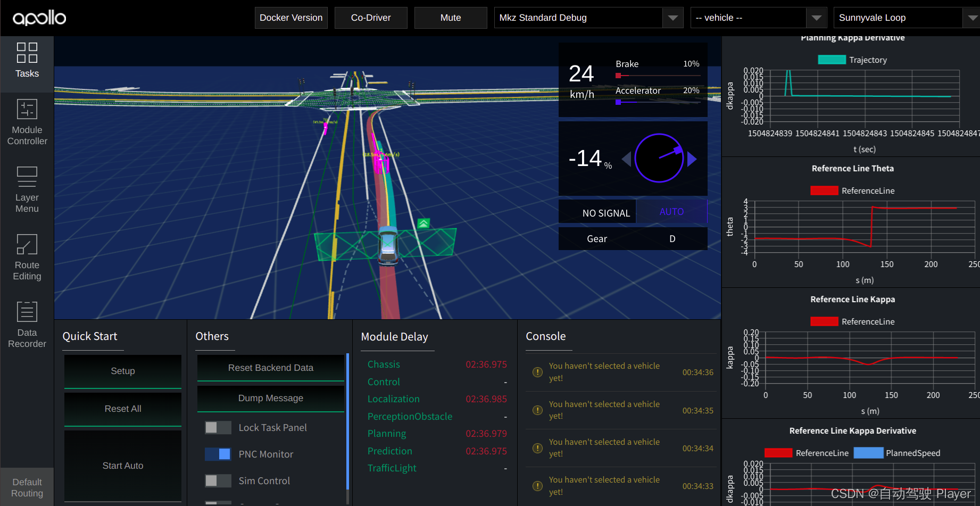Open the Data Recorder panel
Image resolution: width=980 pixels, height=506 pixels.
27,325
